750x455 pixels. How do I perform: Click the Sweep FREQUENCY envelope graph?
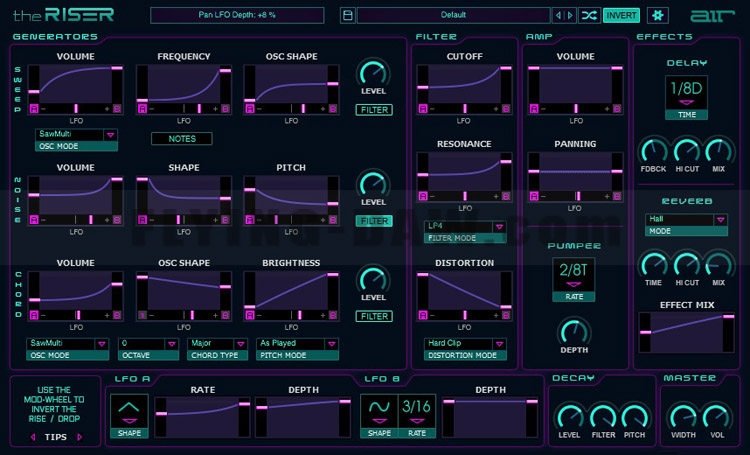[184, 84]
